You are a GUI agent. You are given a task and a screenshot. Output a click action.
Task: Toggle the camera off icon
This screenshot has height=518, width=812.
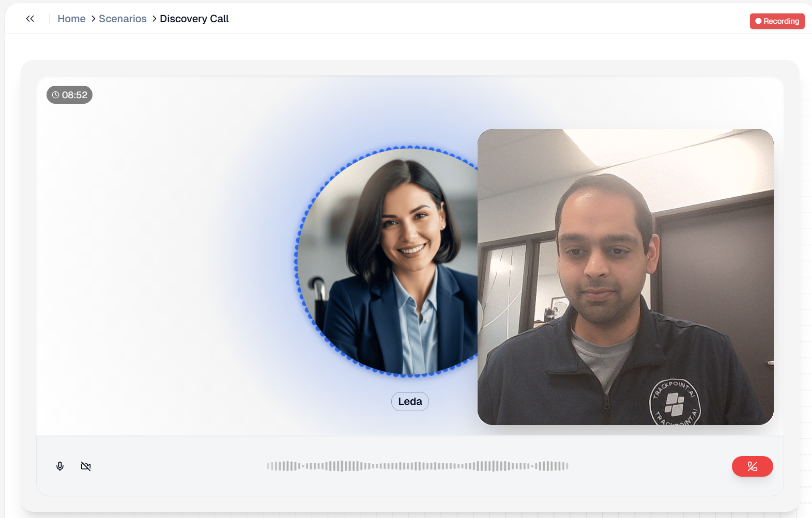pyautogui.click(x=86, y=466)
